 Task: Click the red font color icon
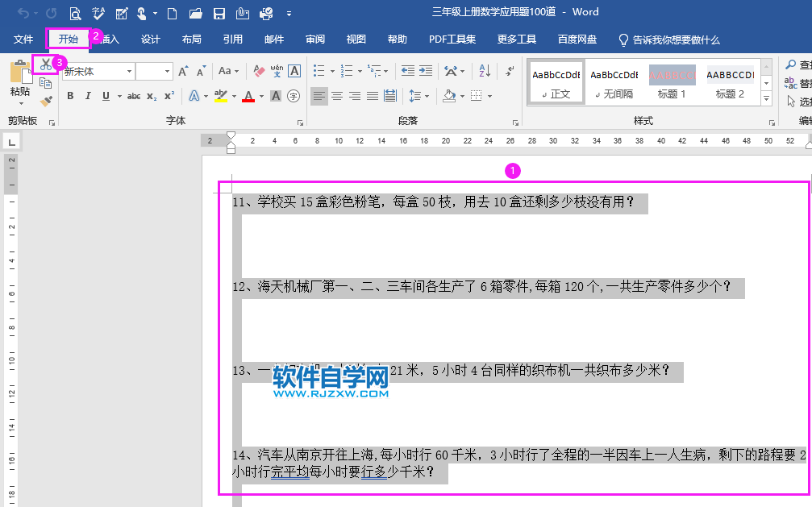point(248,96)
